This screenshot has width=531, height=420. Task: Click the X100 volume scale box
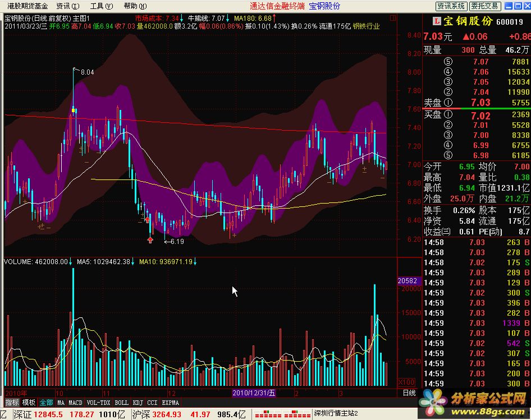[406, 382]
